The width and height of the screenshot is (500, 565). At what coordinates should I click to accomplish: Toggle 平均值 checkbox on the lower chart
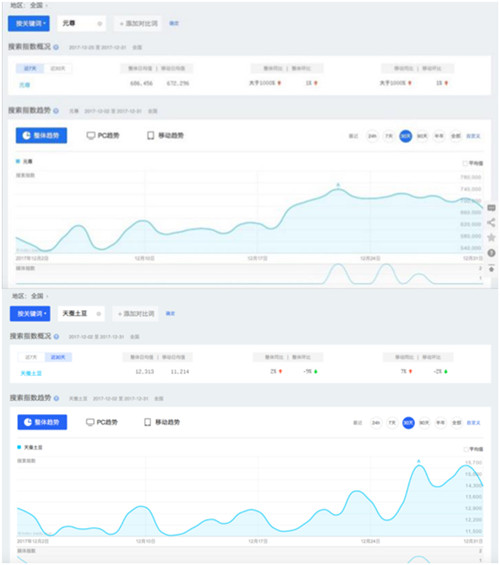pos(465,449)
